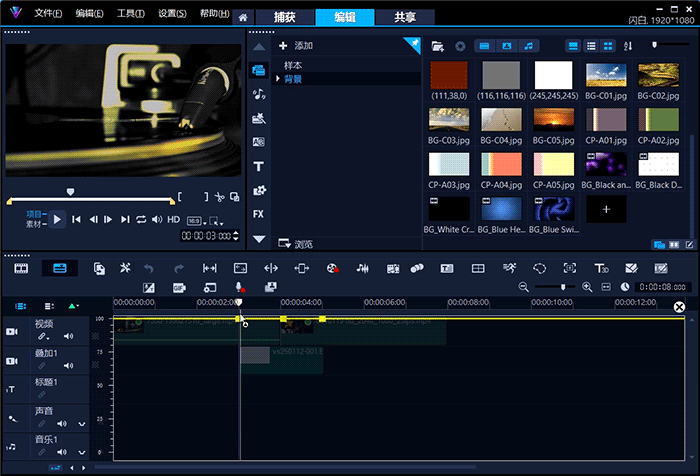Viewport: 700px width, 476px height.
Task: Open the 工具 menu
Action: pyautogui.click(x=131, y=13)
